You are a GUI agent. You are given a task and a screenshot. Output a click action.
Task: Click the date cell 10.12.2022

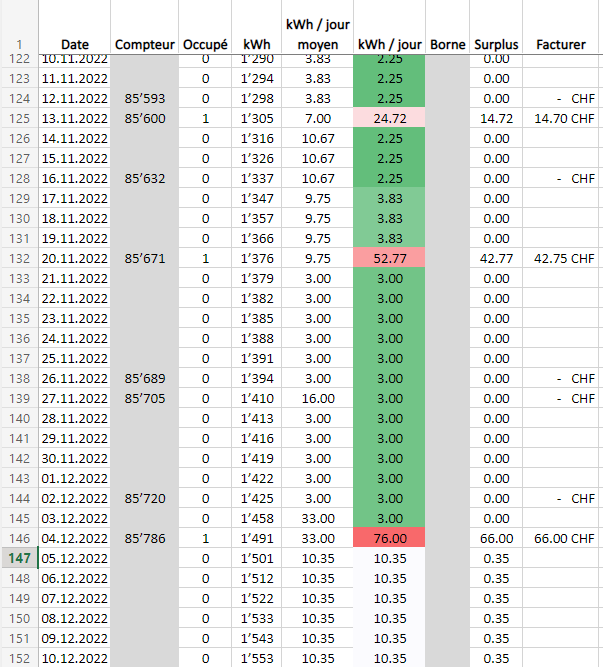[74, 658]
